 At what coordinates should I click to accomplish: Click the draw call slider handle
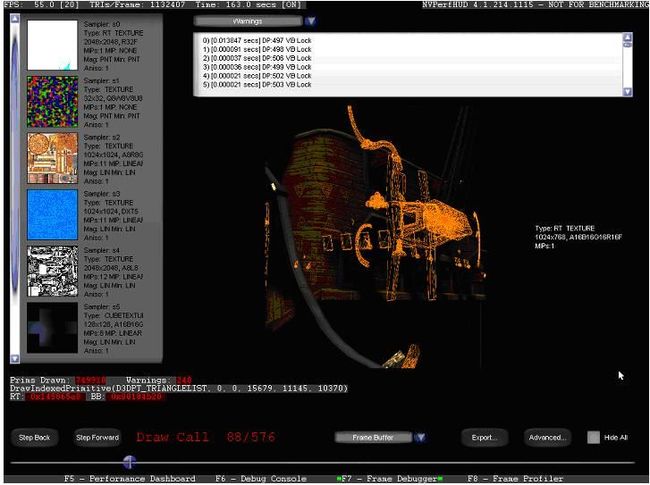coord(129,462)
